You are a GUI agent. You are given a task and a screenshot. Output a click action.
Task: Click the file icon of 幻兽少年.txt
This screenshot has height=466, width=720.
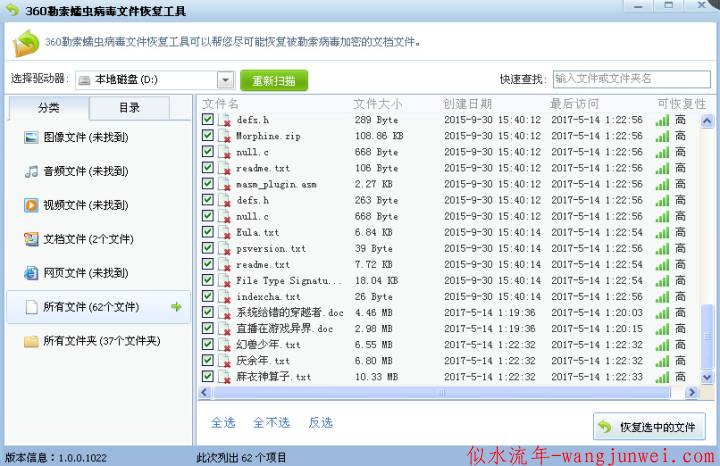click(x=225, y=345)
